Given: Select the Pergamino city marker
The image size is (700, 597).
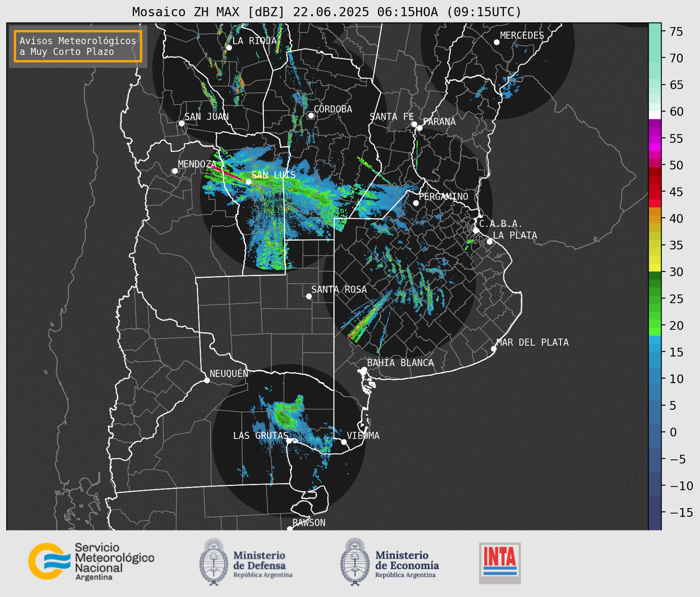Looking at the screenshot, I should [416, 203].
